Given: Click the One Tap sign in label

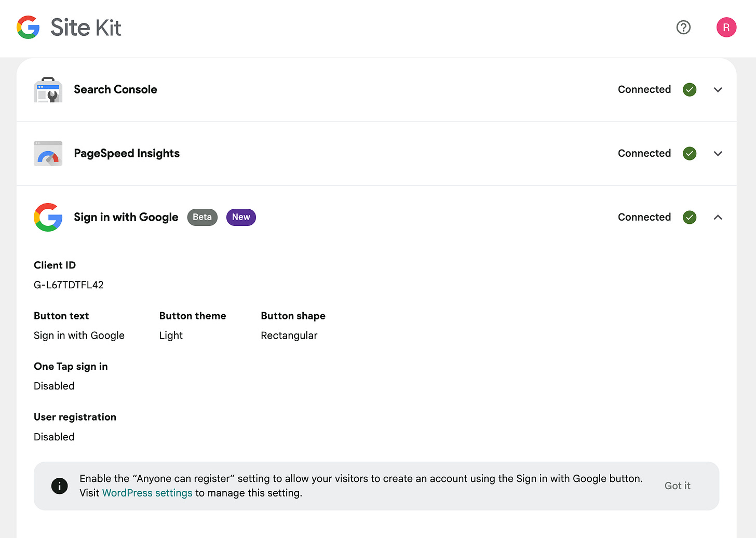Looking at the screenshot, I should (71, 366).
